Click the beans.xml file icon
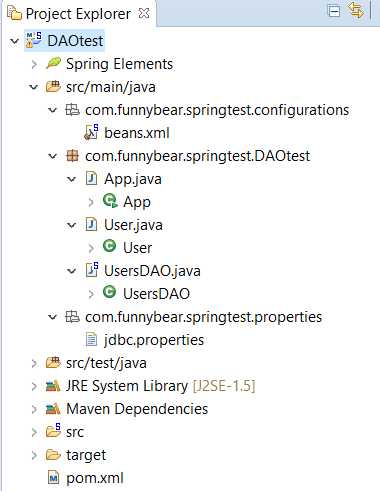This screenshot has height=491, width=380. (91, 132)
